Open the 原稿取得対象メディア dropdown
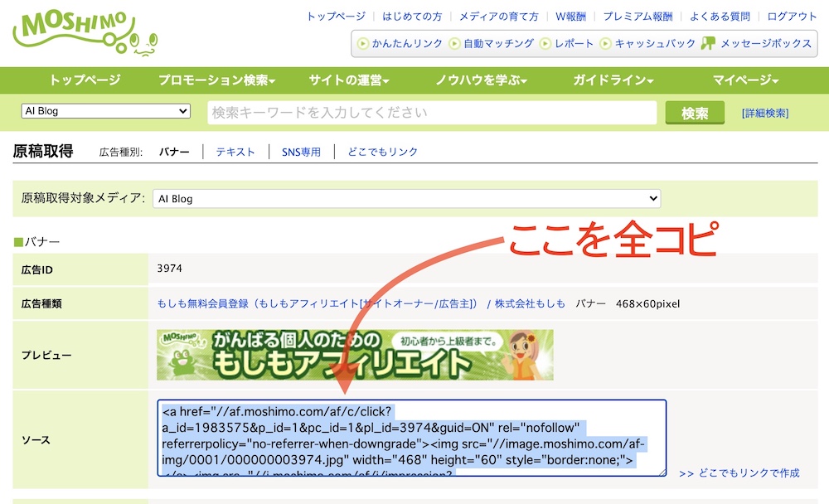Image resolution: width=829 pixels, height=504 pixels. point(406,199)
